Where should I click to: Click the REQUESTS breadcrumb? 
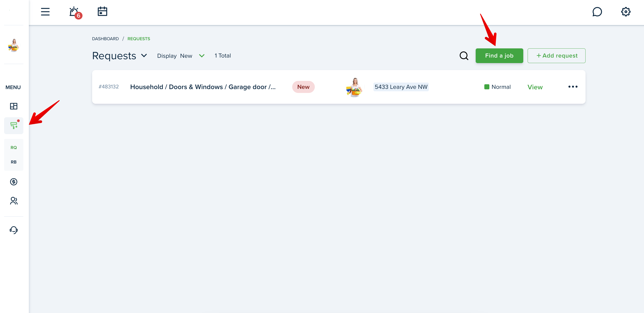(139, 39)
